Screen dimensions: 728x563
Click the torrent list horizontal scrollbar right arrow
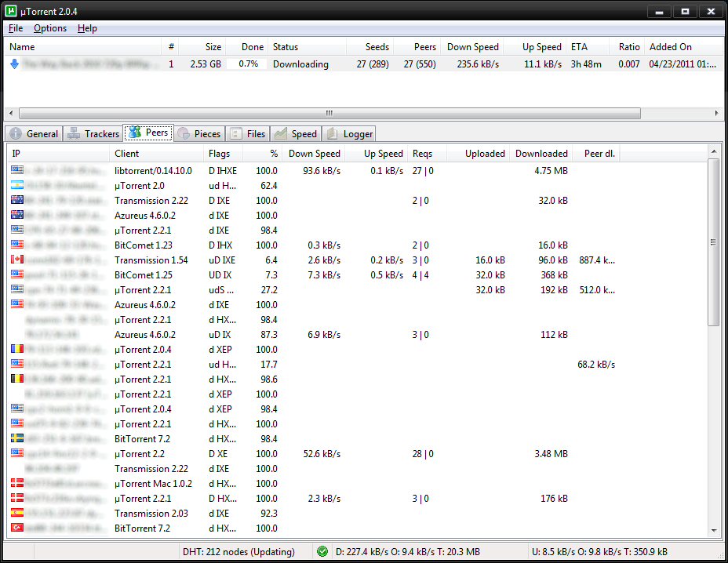point(717,113)
